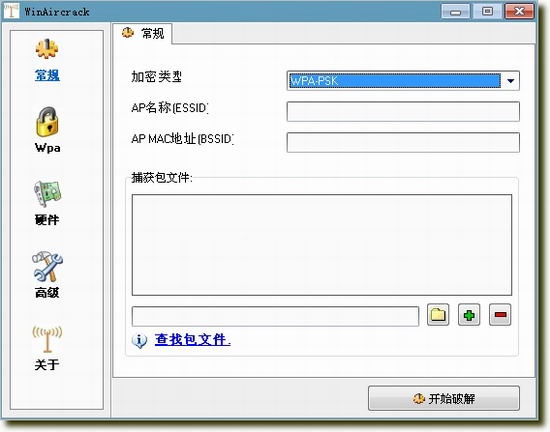Click the 捕获包文件 list box
Screen dimensions: 550x432
click(x=322, y=245)
